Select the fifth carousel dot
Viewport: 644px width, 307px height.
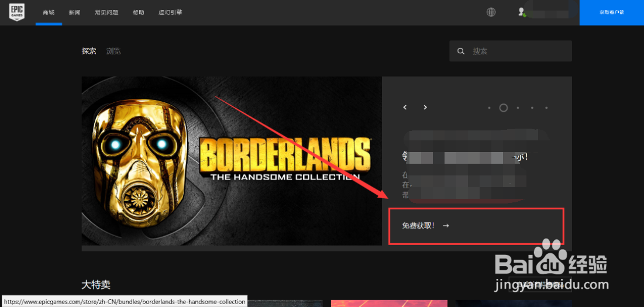coord(547,108)
